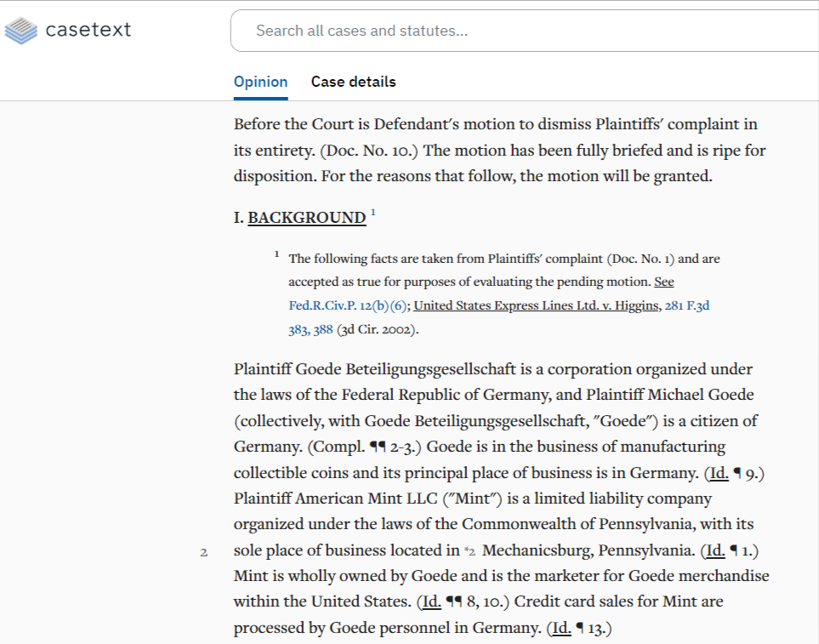Click 'Mechanicsburg, Pennsylvania' text
The image size is (819, 644).
[589, 550]
